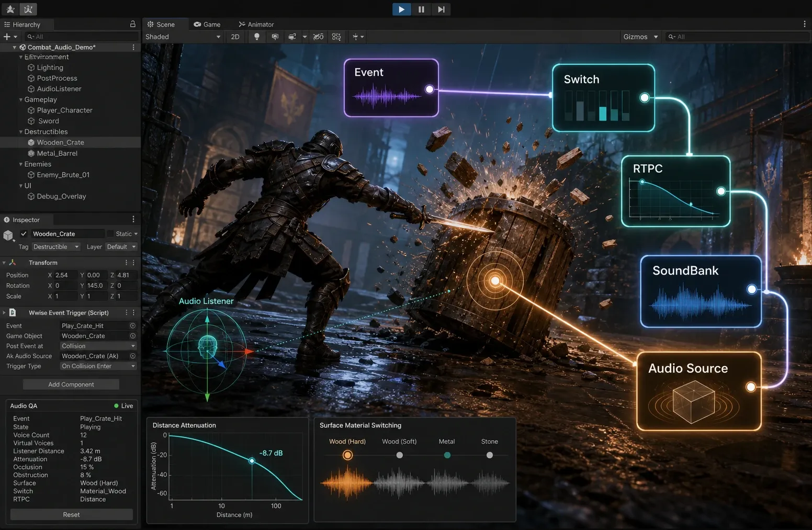Enable the Static checkbox in Inspector
812x530 pixels.
(x=110, y=234)
